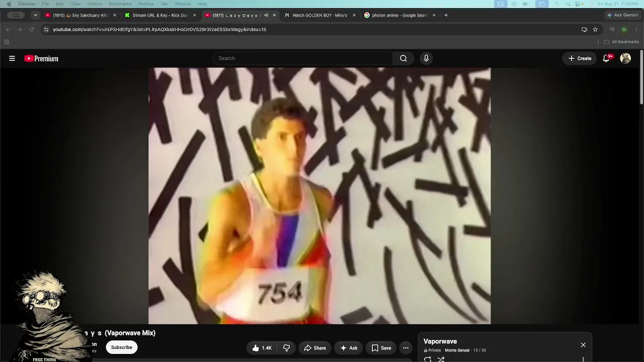Open the Chrome menu in menu bar

27,4
